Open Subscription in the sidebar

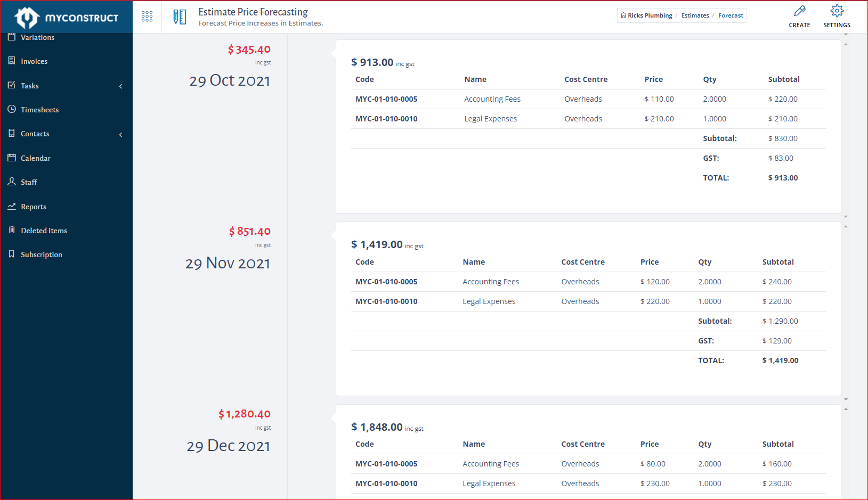tap(42, 255)
